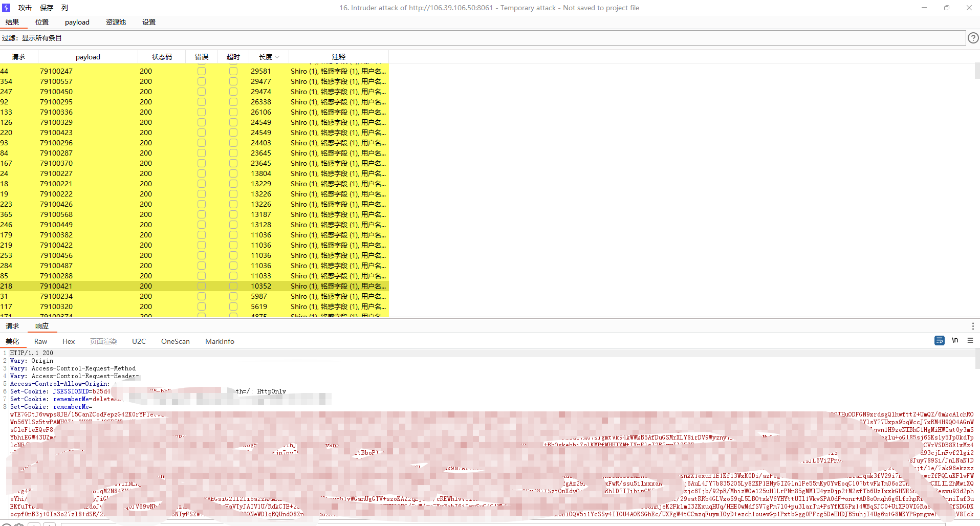Click the status code 200 of payload 79100382
The image size is (980, 526).
pyautogui.click(x=146, y=235)
